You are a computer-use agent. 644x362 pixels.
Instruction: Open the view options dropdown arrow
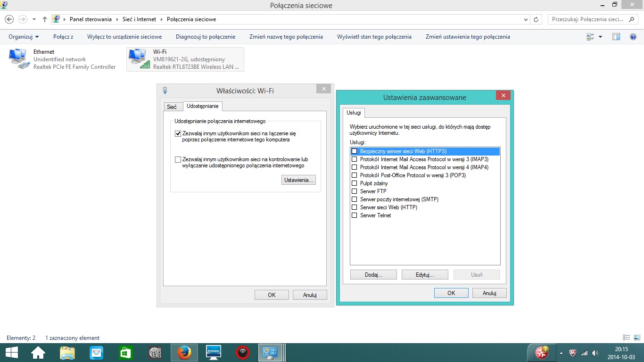[600, 37]
